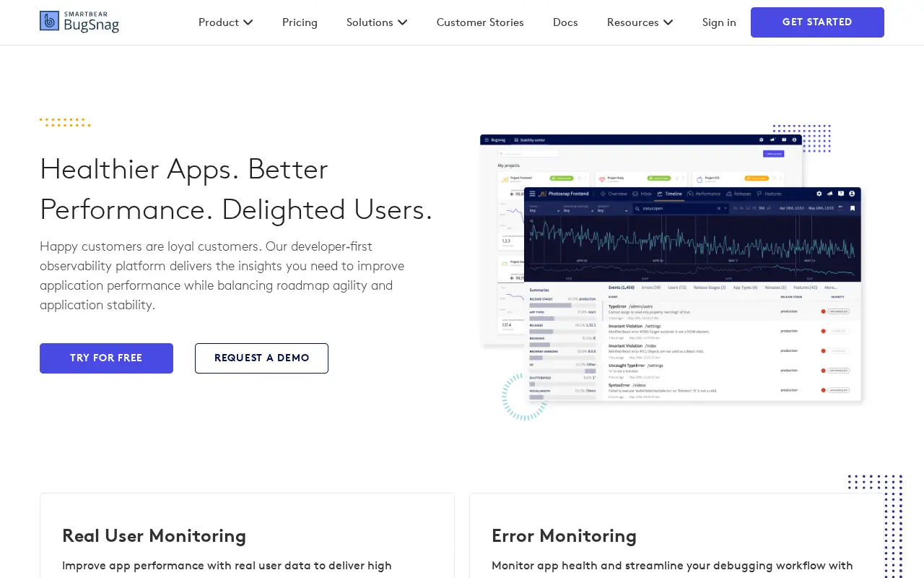This screenshot has width=924, height=578.
Task: Click the 'Healthier Apps. Better Performance.' headline
Action: pyautogui.click(x=237, y=189)
